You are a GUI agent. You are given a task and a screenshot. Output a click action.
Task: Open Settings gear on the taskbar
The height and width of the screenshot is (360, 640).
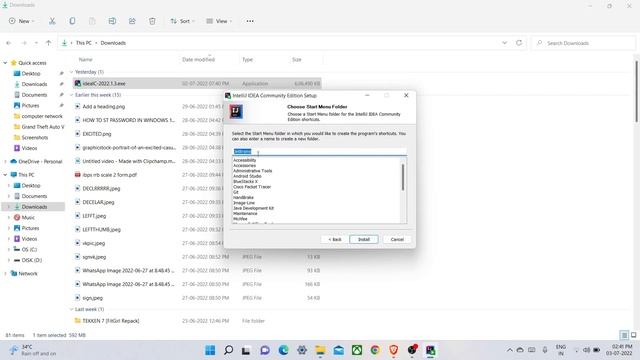tap(302, 350)
